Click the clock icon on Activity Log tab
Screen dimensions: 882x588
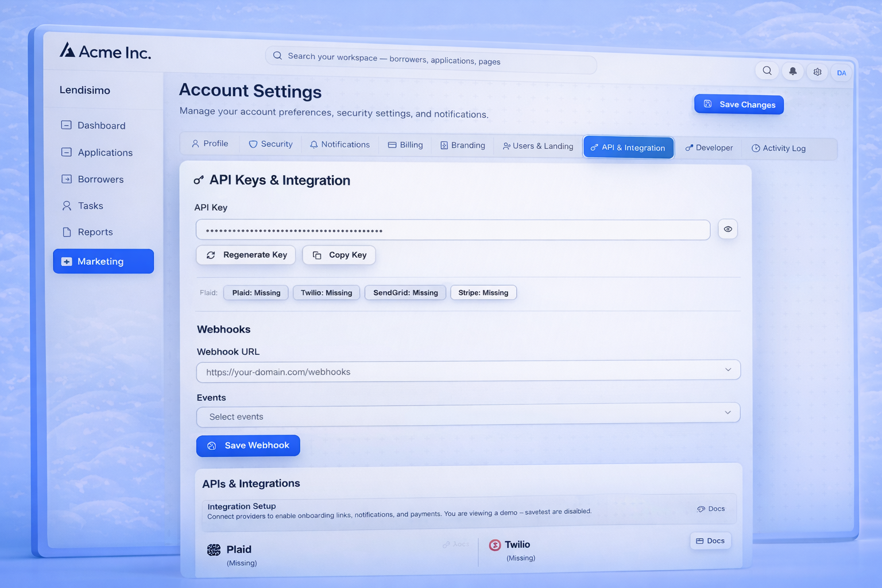click(756, 148)
